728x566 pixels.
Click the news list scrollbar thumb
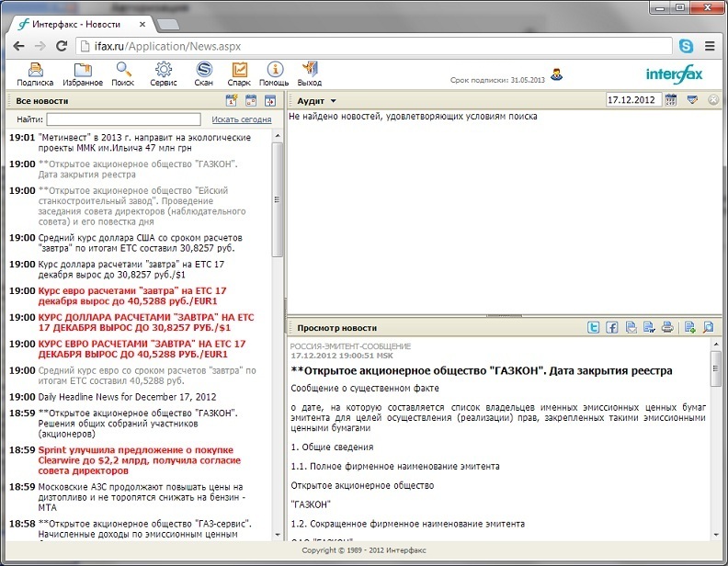click(x=278, y=199)
